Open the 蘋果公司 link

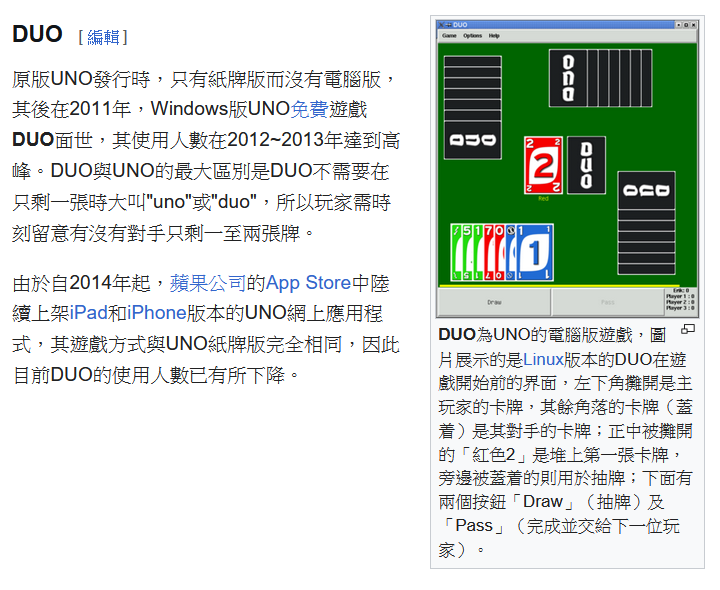208,283
